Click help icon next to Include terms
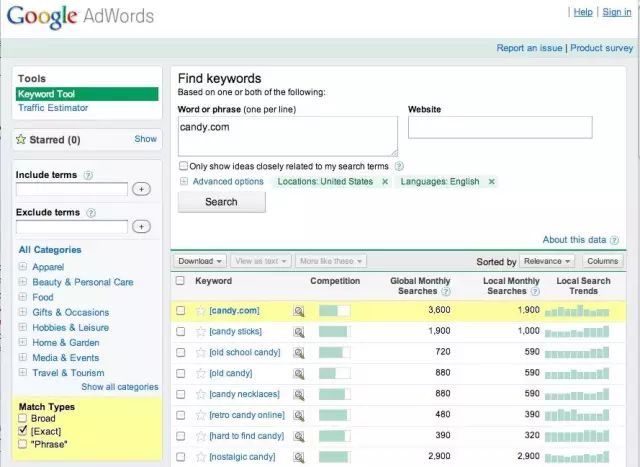Image resolution: width=640 pixels, height=467 pixels. [88, 175]
